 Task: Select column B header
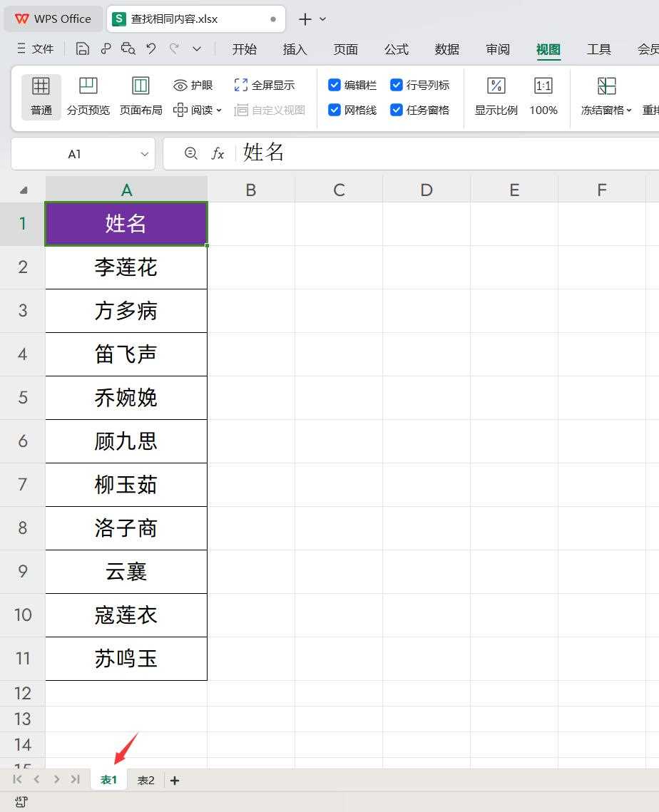(x=251, y=190)
